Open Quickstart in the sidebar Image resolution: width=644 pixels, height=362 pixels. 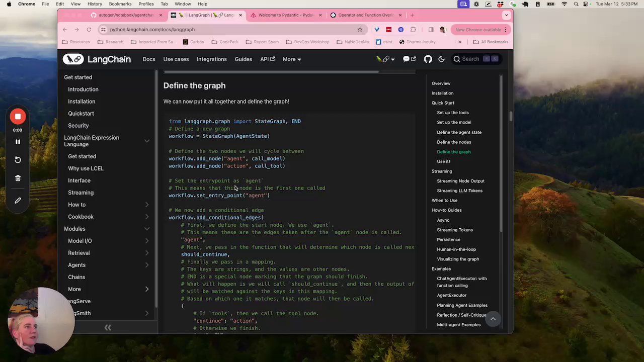pos(81,114)
